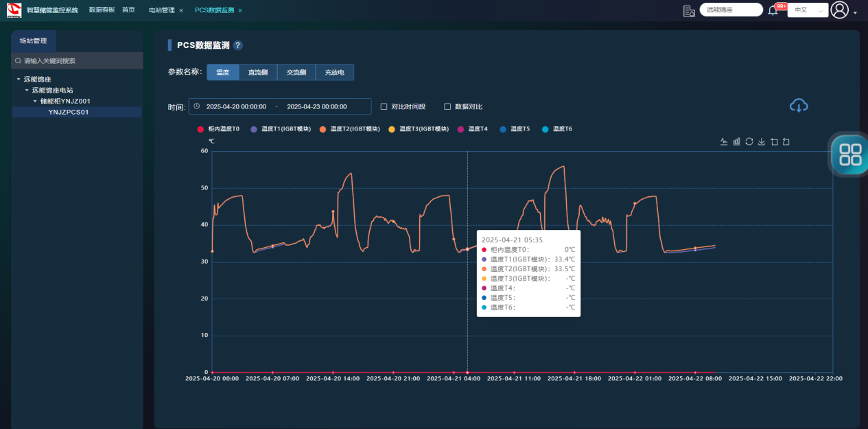This screenshot has height=429, width=868.
Task: Enable the 对比时间段 checkbox
Action: pos(384,106)
